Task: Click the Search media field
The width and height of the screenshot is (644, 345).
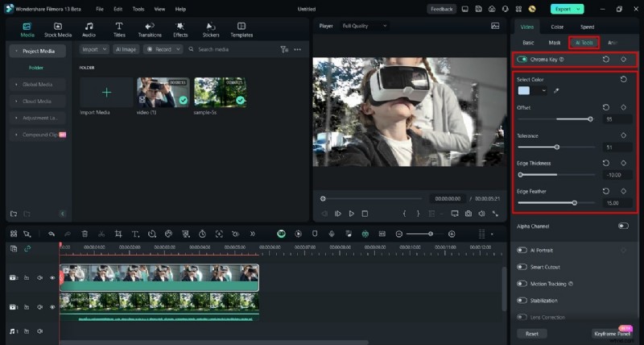Action: pyautogui.click(x=230, y=49)
